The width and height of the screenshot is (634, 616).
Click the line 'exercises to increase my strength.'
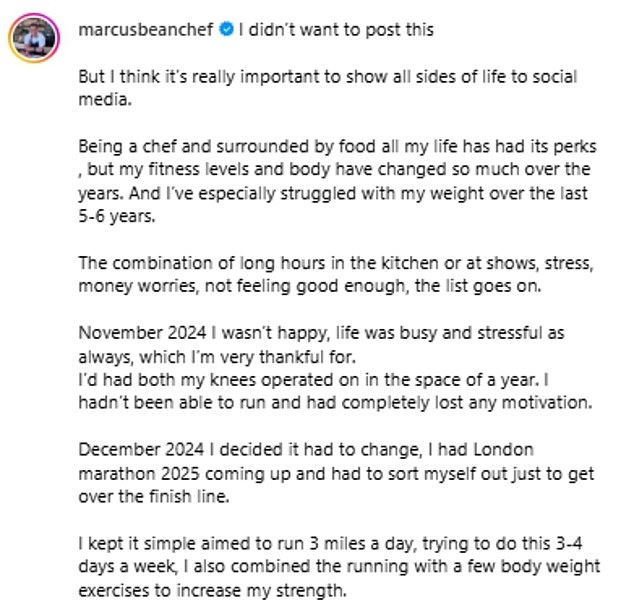[213, 590]
